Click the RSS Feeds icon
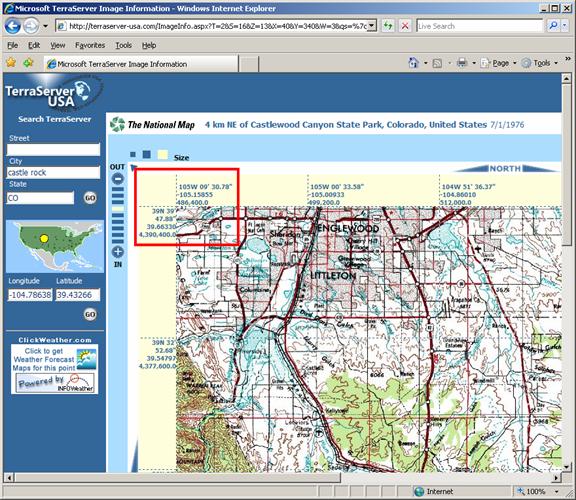Viewport: 576px width, 500px height. tap(437, 63)
